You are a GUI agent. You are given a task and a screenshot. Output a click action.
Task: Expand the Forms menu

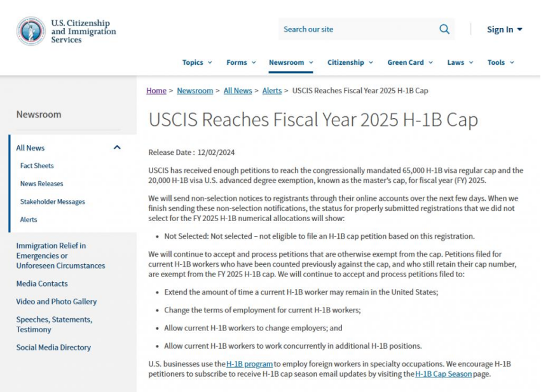(241, 62)
